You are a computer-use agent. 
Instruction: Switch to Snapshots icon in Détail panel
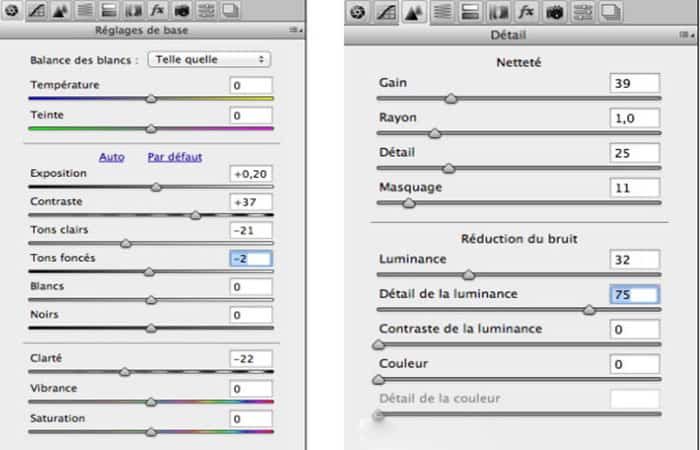[611, 12]
